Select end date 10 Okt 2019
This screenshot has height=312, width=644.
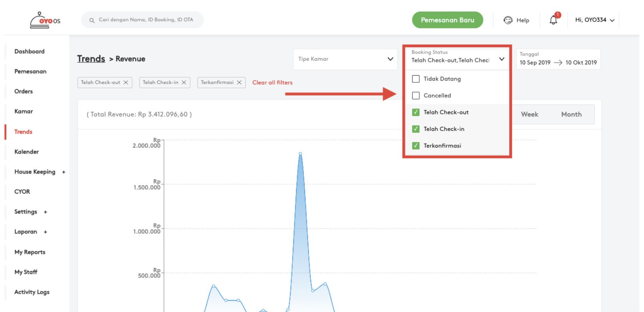[x=581, y=63]
